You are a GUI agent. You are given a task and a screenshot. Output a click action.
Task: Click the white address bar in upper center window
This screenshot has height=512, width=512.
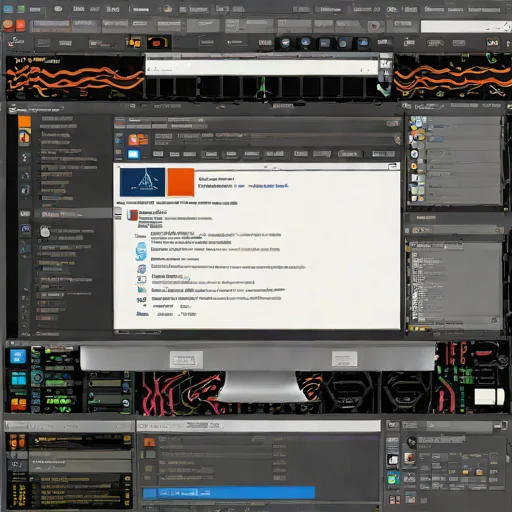262,68
